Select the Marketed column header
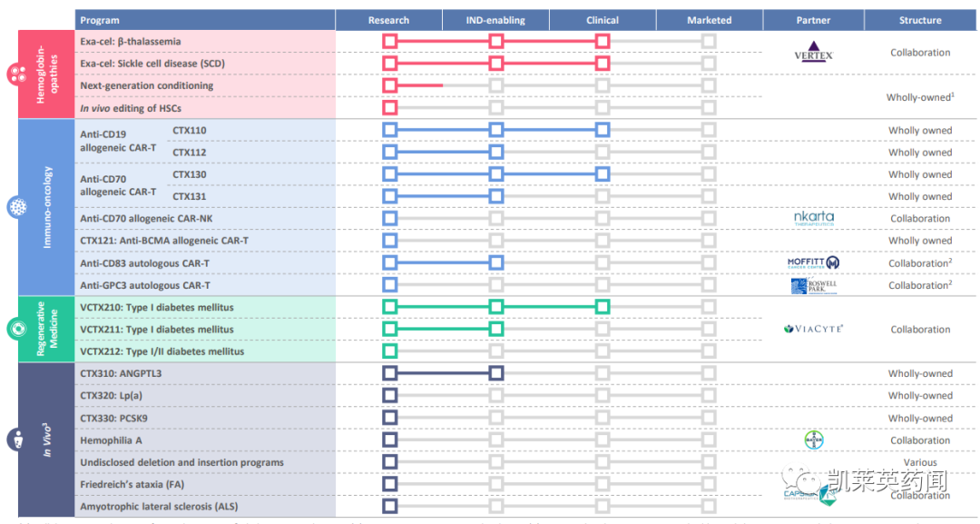 coord(709,20)
